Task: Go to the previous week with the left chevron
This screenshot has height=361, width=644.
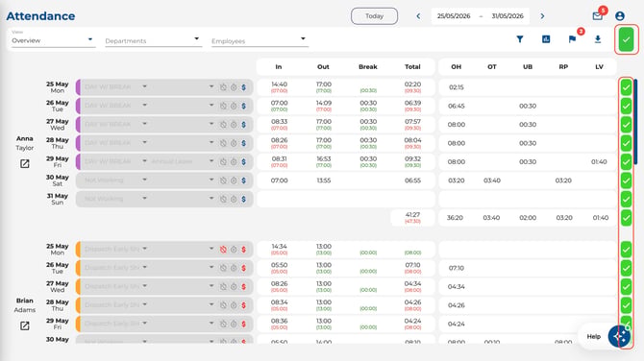Action: pyautogui.click(x=418, y=16)
